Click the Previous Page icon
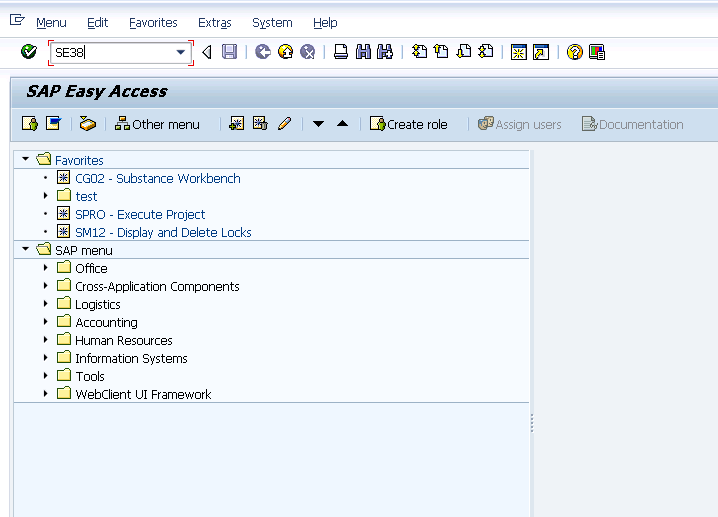The width and height of the screenshot is (718, 517). coord(441,51)
